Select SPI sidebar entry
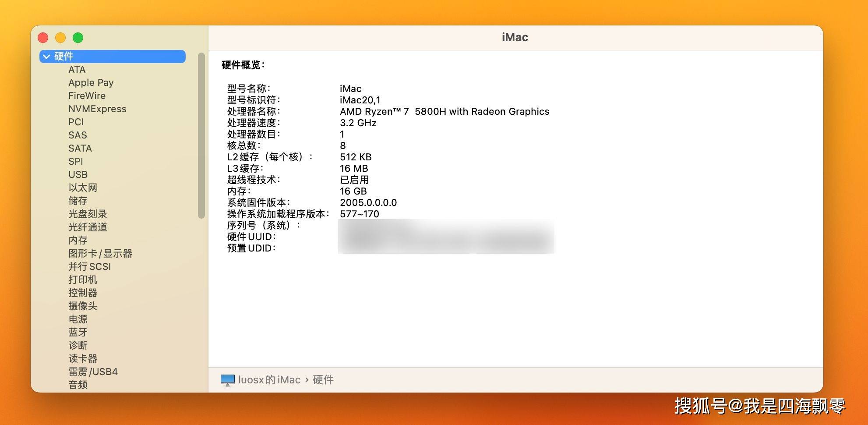Screen dimensions: 868x425 click(76, 162)
